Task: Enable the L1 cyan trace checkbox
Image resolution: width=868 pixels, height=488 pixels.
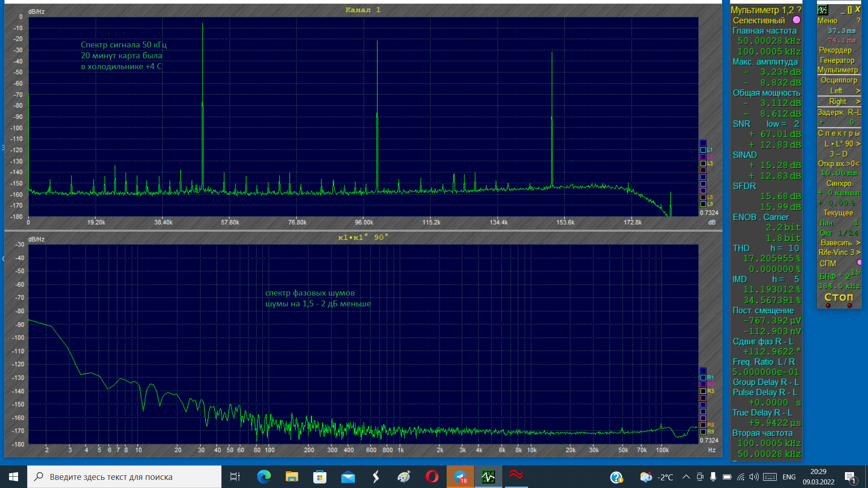Action: click(x=703, y=150)
